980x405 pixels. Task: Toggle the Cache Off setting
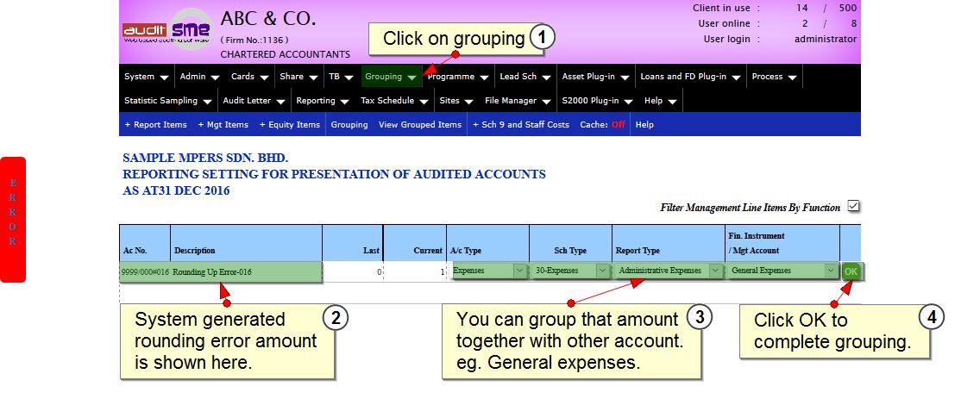[618, 125]
